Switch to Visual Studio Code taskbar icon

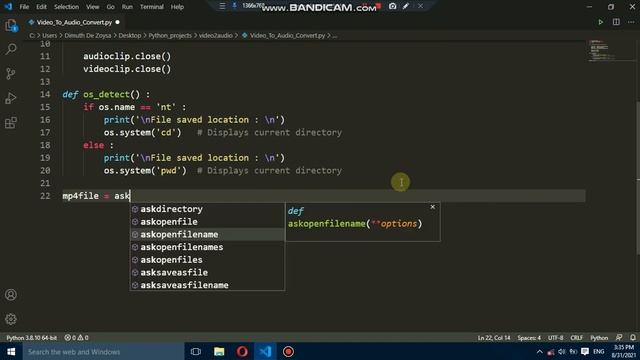tap(265, 351)
